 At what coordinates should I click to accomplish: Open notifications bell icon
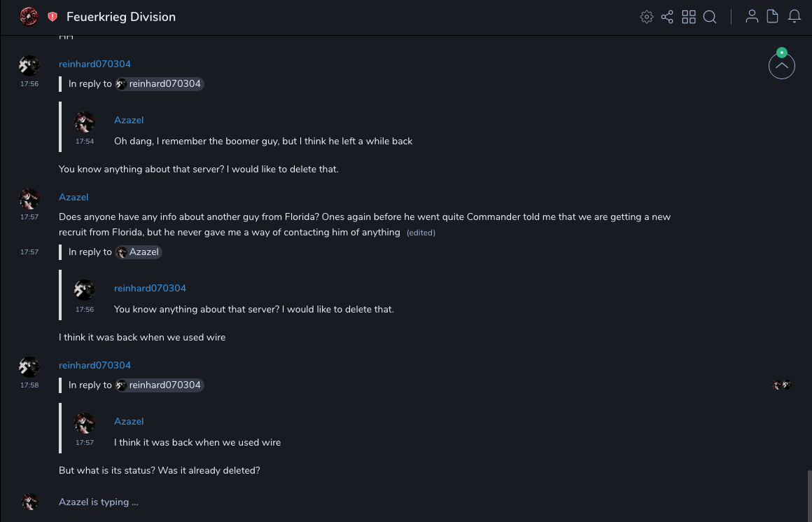(794, 17)
